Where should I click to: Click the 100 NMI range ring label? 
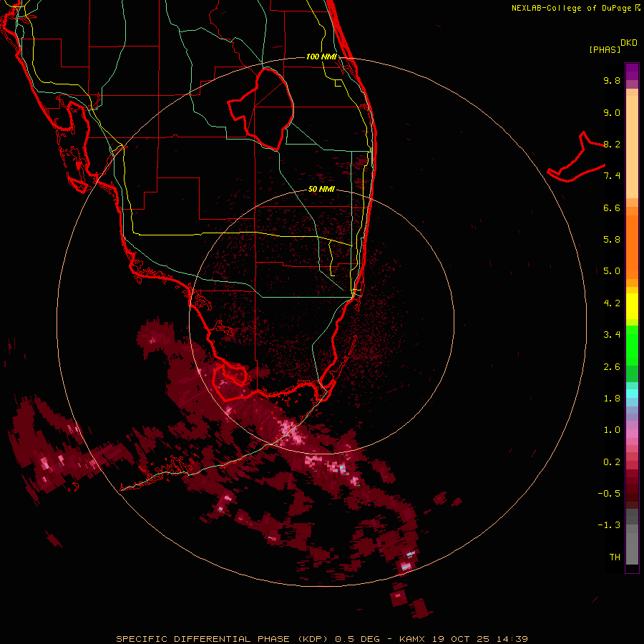321,57
